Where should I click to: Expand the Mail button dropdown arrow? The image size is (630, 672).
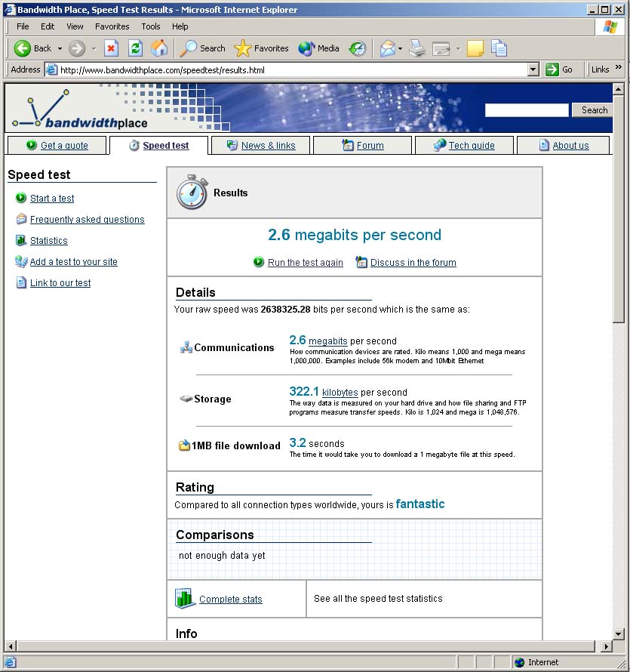pos(400,49)
